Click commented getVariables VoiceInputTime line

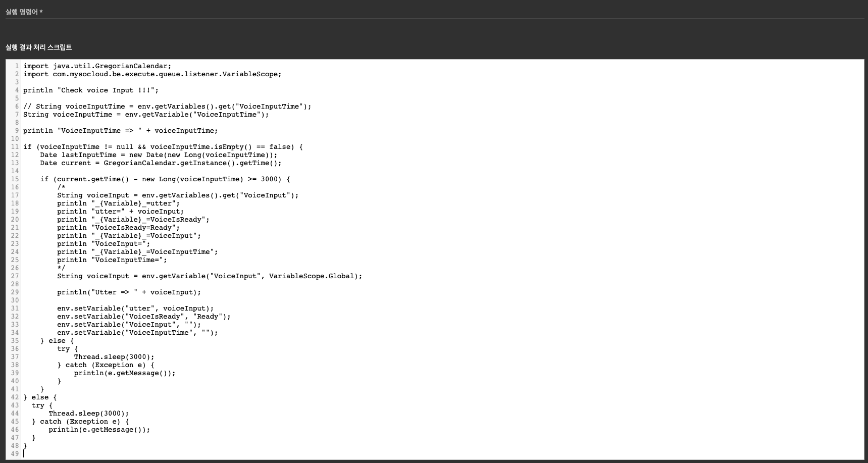click(x=167, y=107)
